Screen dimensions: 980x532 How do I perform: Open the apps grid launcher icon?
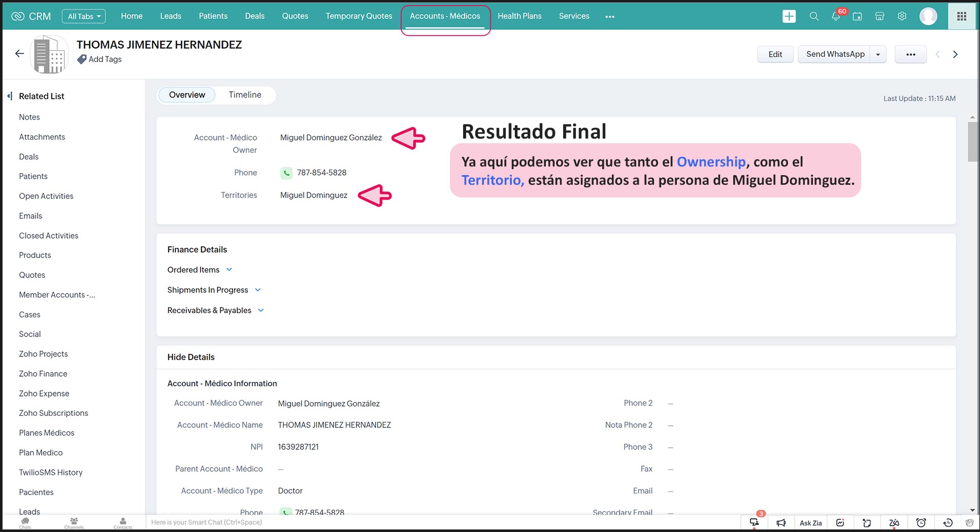click(x=962, y=16)
